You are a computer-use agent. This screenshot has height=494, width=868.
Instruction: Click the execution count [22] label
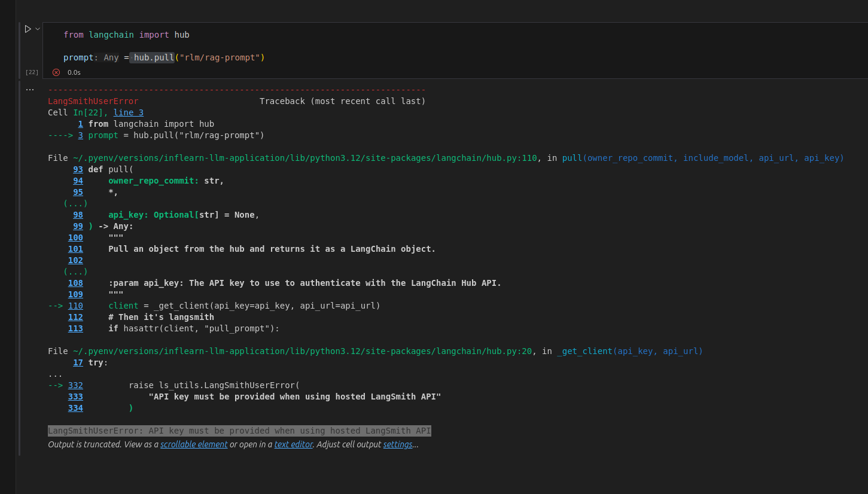pos(32,72)
